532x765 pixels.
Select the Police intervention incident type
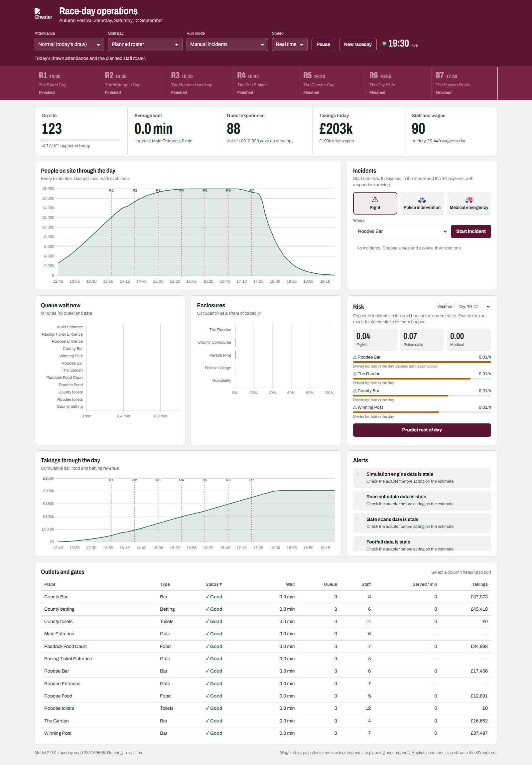[x=422, y=203]
